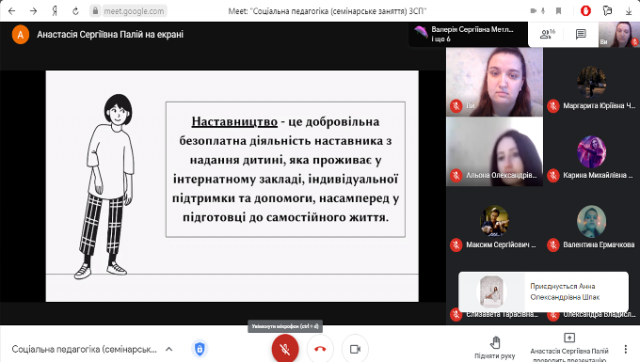
Task: Unmute the red microphone button
Action: coord(285,349)
